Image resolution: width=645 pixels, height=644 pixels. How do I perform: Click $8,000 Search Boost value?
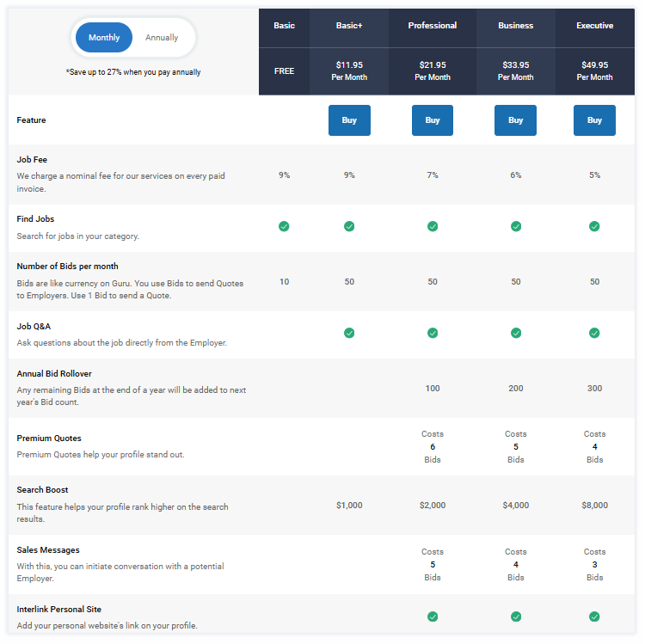pyautogui.click(x=594, y=505)
